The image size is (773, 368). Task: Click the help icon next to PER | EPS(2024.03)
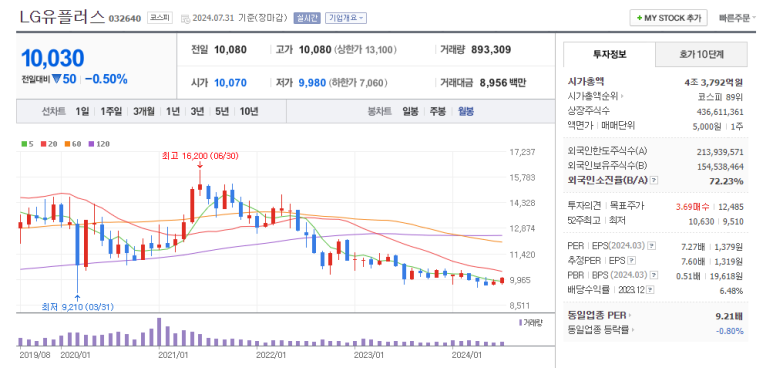pos(652,245)
